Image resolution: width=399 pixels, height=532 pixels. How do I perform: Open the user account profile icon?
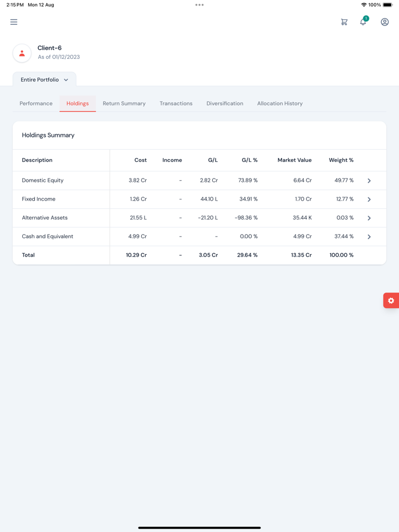[x=385, y=22]
